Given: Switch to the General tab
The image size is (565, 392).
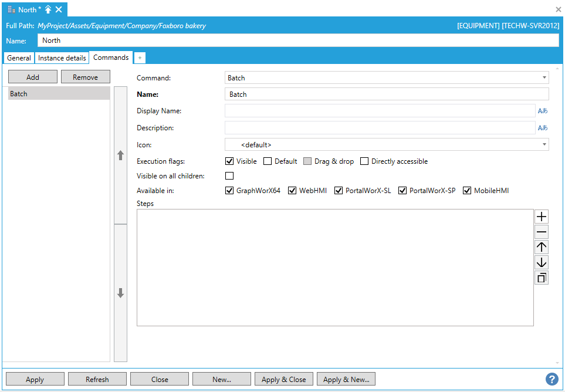Looking at the screenshot, I should click(x=19, y=58).
